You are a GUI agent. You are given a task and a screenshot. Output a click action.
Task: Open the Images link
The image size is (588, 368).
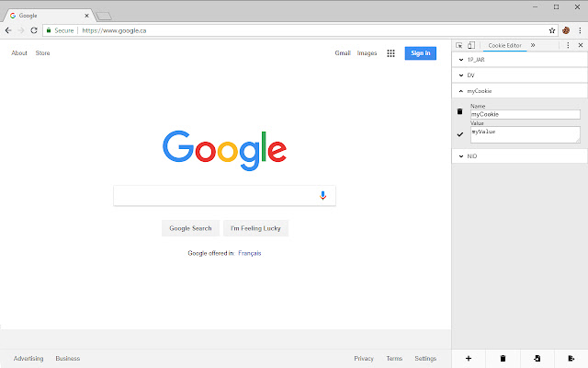coord(367,53)
